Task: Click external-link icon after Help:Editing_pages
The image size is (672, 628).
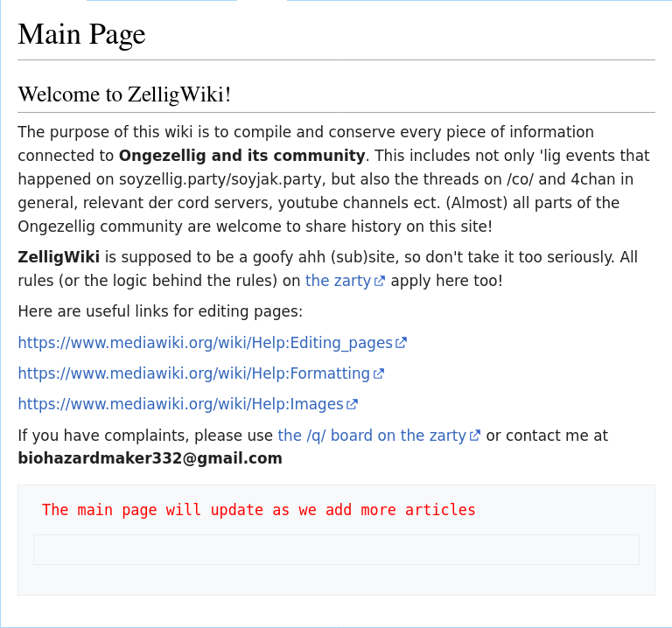Action: coord(401,343)
